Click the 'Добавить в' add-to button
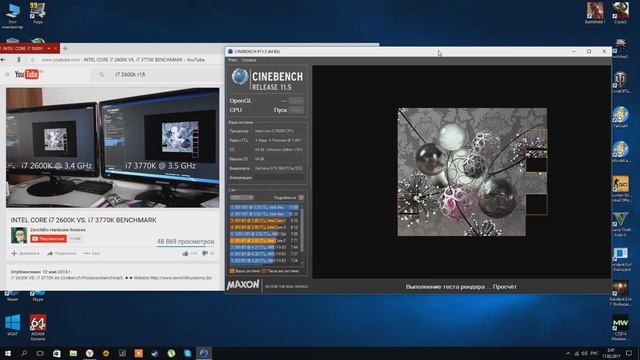640x360 pixels. click(x=26, y=253)
